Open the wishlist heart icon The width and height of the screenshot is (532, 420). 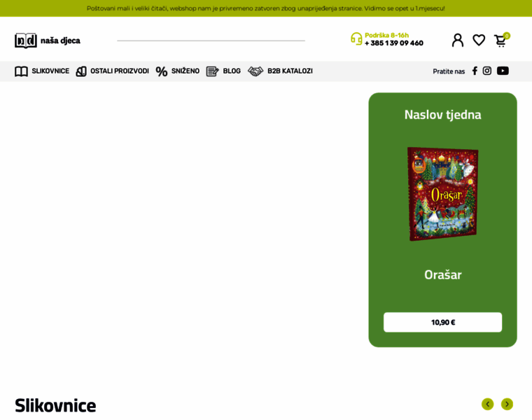click(x=479, y=40)
